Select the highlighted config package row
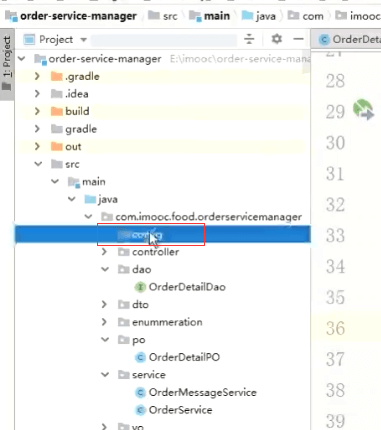This screenshot has width=381, height=430. point(163,234)
